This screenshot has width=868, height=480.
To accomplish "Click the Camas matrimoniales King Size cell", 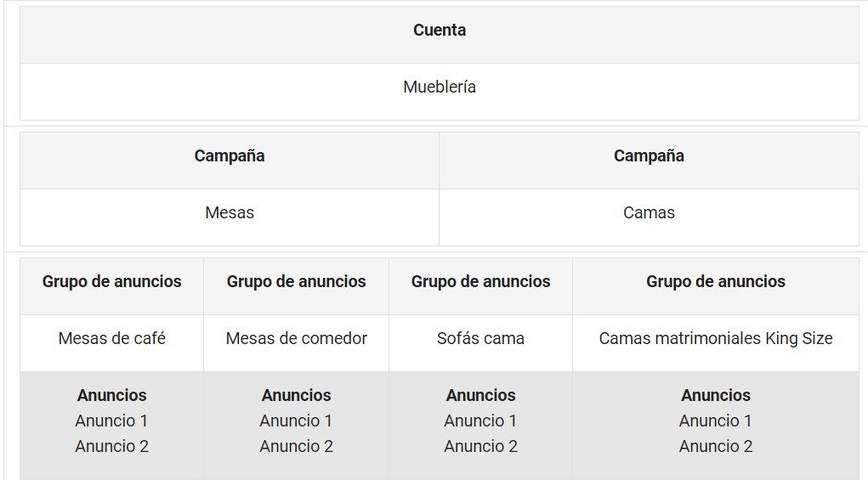I will 716,339.
